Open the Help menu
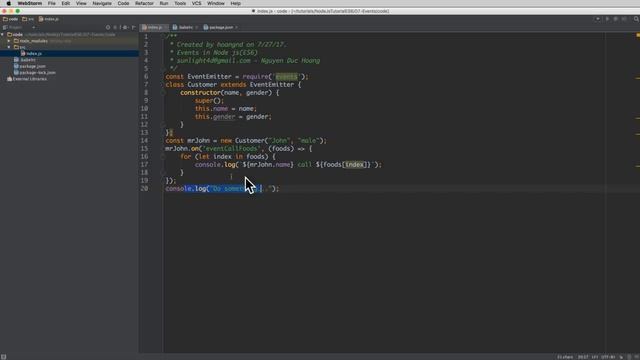The height and width of the screenshot is (360, 640). tap(236, 3)
